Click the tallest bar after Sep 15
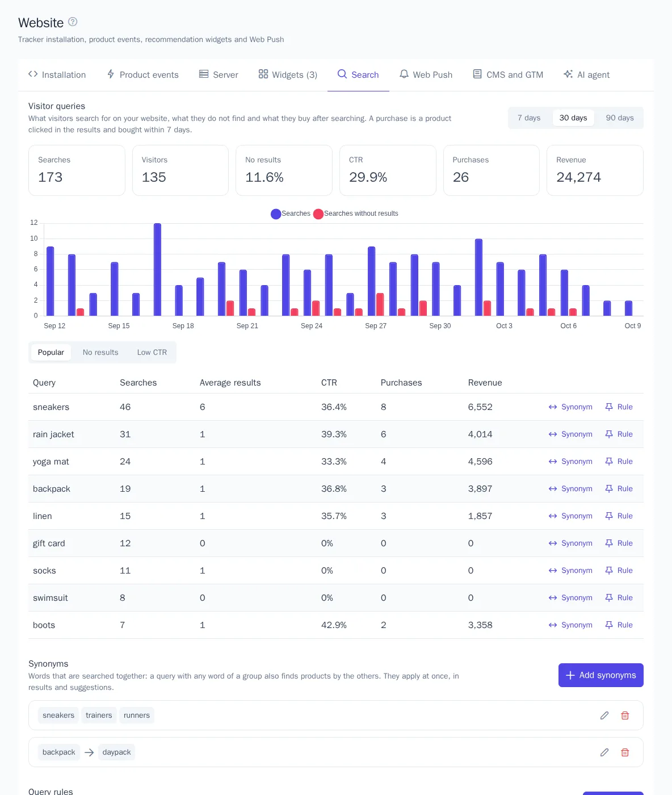The image size is (672, 795). pos(157,270)
